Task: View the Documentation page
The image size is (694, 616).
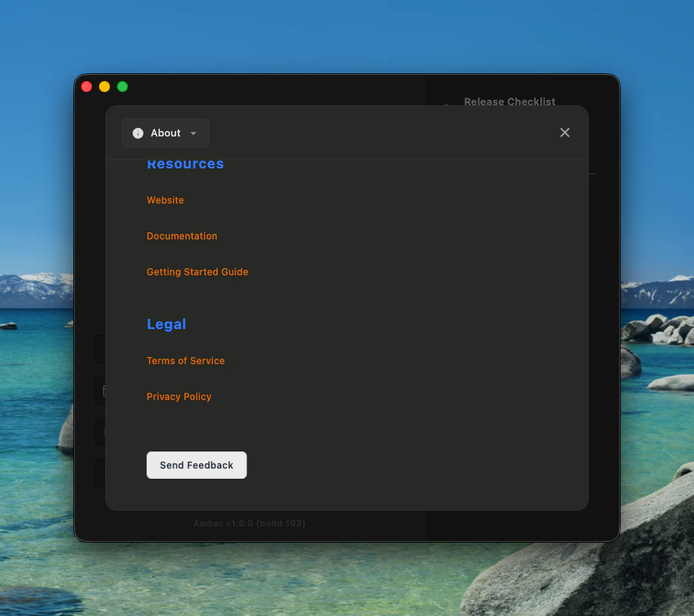Action: click(x=182, y=235)
